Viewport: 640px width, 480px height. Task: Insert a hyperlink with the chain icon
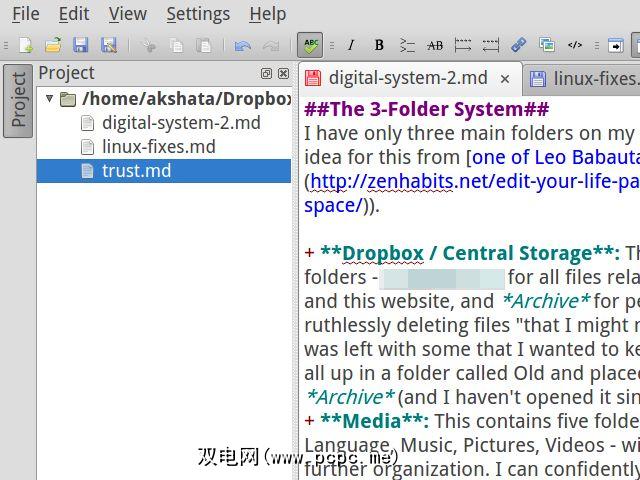[518, 44]
